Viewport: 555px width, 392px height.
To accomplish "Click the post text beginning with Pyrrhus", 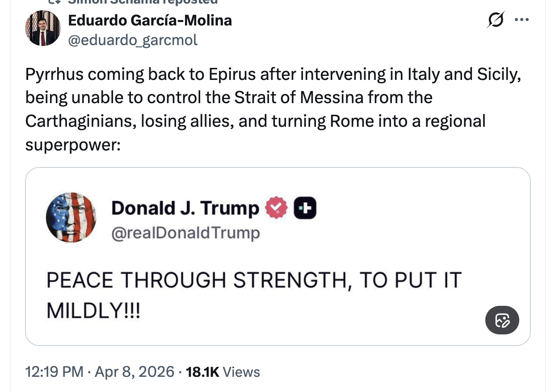I will click(273, 74).
